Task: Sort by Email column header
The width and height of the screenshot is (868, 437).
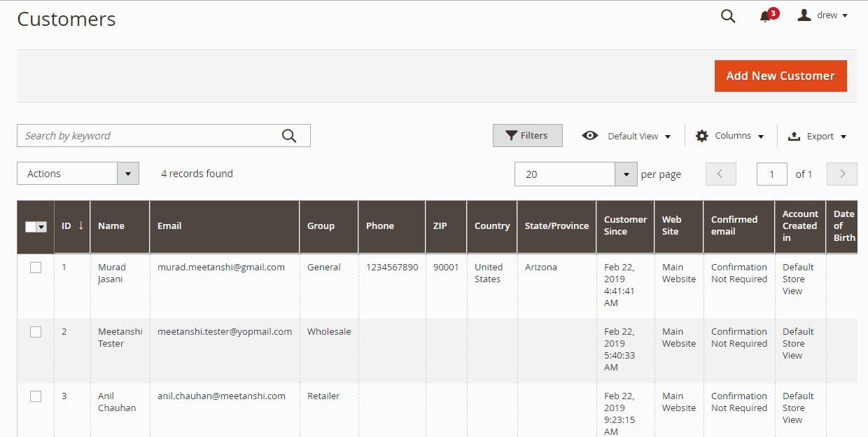Action: tap(224, 226)
